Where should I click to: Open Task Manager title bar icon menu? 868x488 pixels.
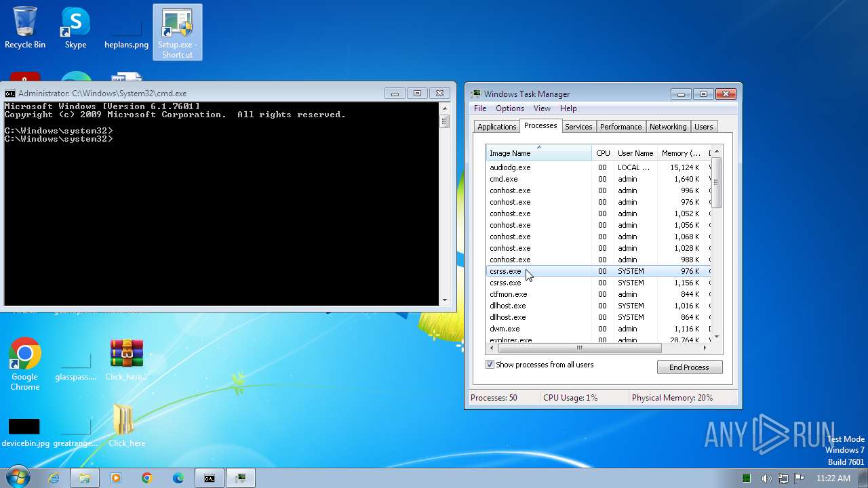click(476, 94)
